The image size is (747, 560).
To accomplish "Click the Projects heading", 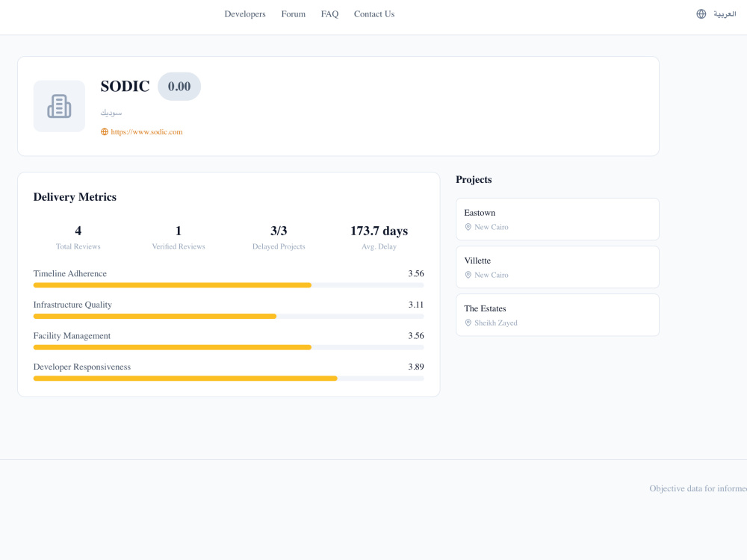I will (474, 179).
